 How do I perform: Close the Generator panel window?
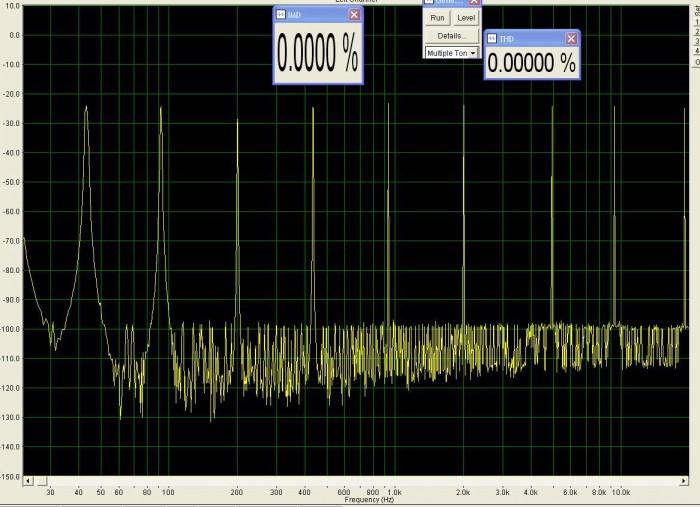pos(474,2)
